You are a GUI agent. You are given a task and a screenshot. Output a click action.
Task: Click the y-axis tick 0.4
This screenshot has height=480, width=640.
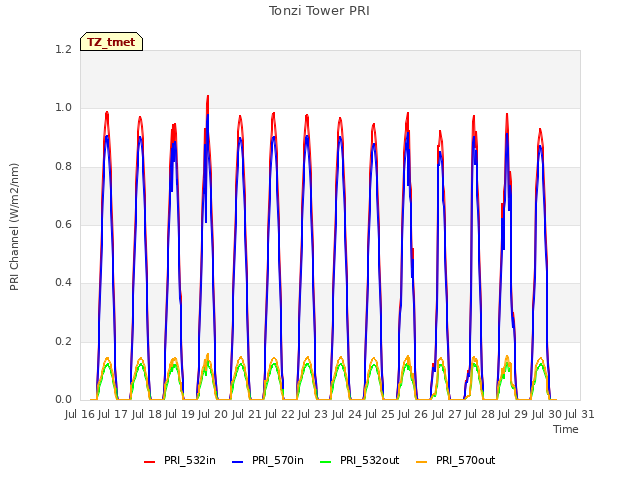(x=63, y=283)
